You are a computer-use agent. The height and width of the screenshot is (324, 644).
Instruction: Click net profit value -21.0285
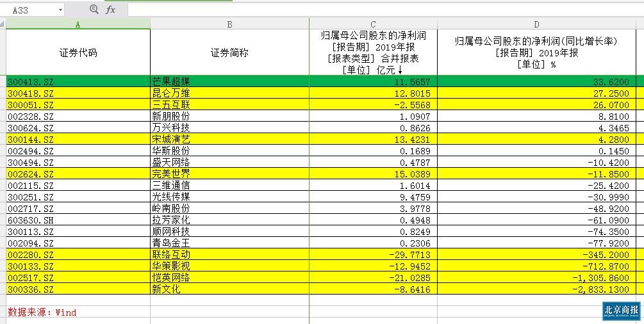(373, 277)
